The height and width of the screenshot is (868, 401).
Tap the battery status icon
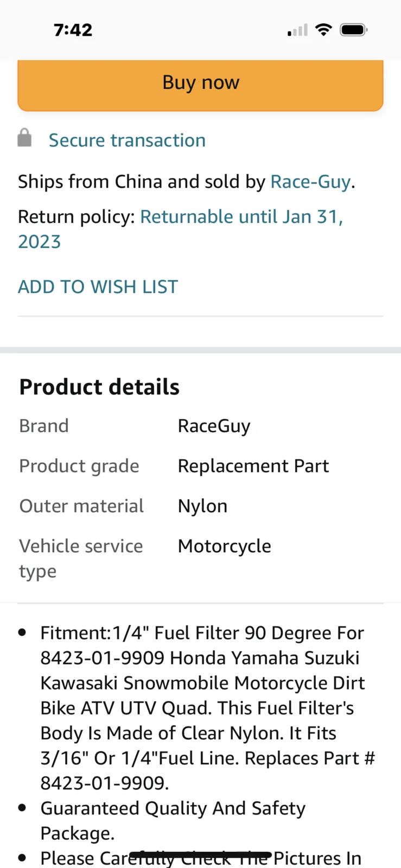click(353, 30)
